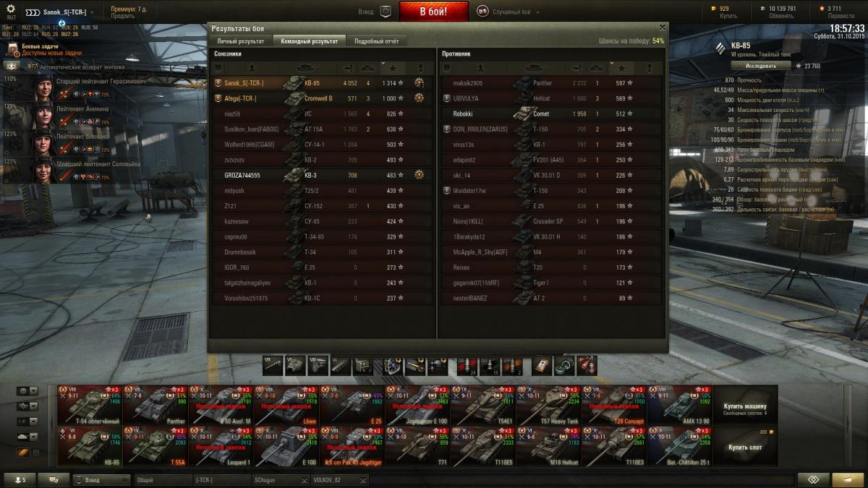Sort allies by damage column icon
The height and width of the screenshot is (488, 868).
pos(349,68)
